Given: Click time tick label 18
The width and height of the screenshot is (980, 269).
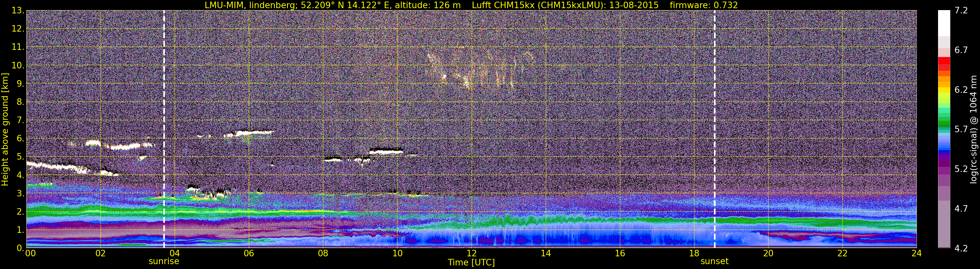Looking at the screenshot, I should [x=694, y=253].
